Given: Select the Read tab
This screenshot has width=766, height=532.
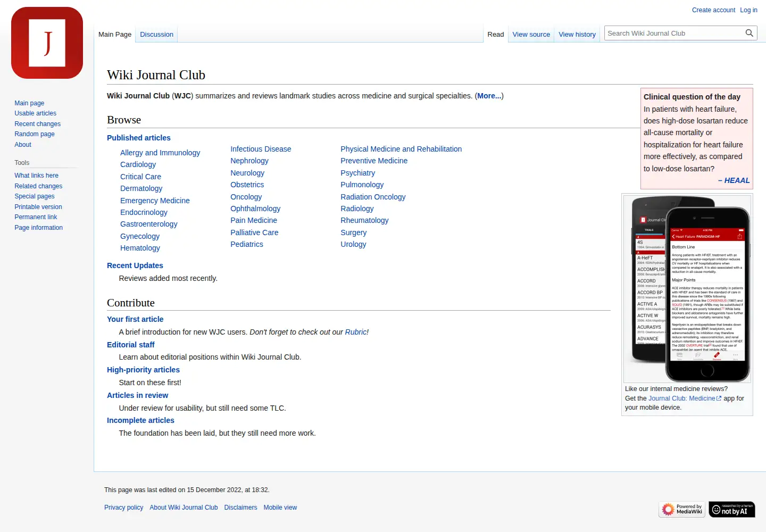Looking at the screenshot, I should 495,34.
